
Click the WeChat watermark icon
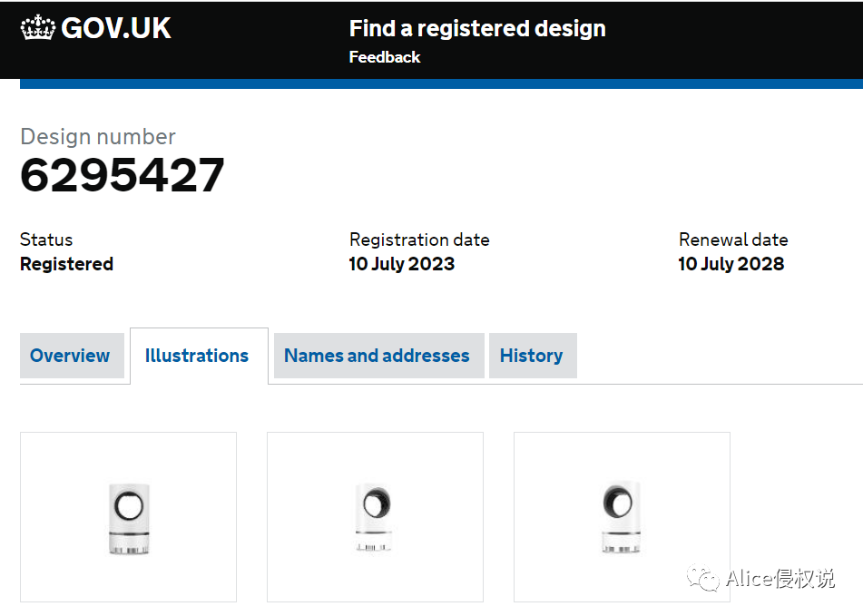(703, 578)
